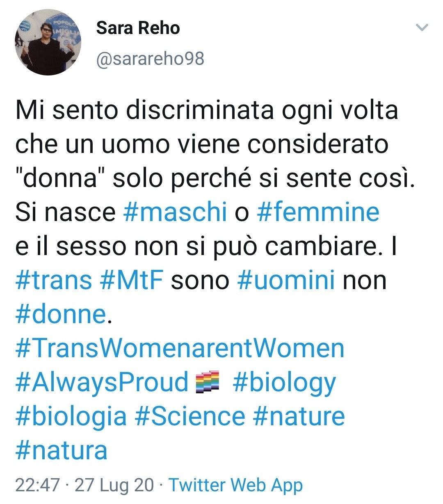Open the #uomini hashtag

pos(286,280)
